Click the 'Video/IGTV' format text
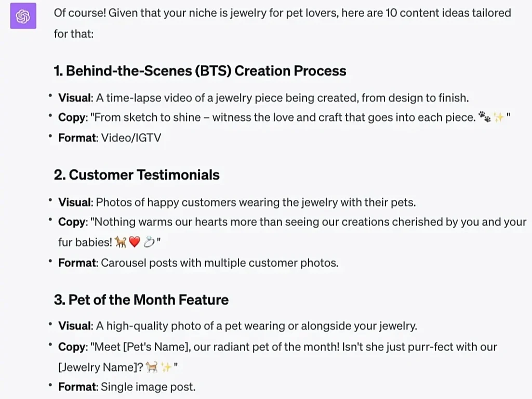 pyautogui.click(x=131, y=138)
